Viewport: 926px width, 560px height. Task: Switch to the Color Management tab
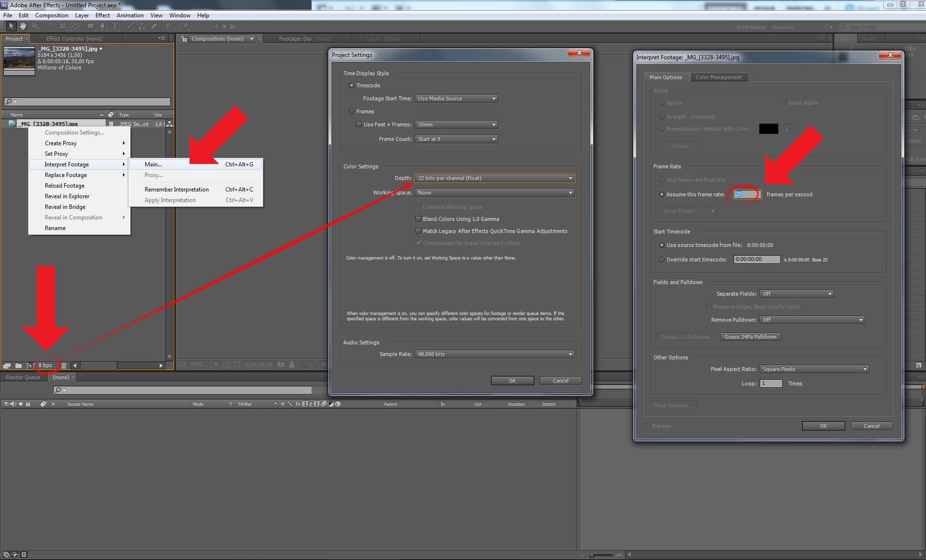pos(719,77)
